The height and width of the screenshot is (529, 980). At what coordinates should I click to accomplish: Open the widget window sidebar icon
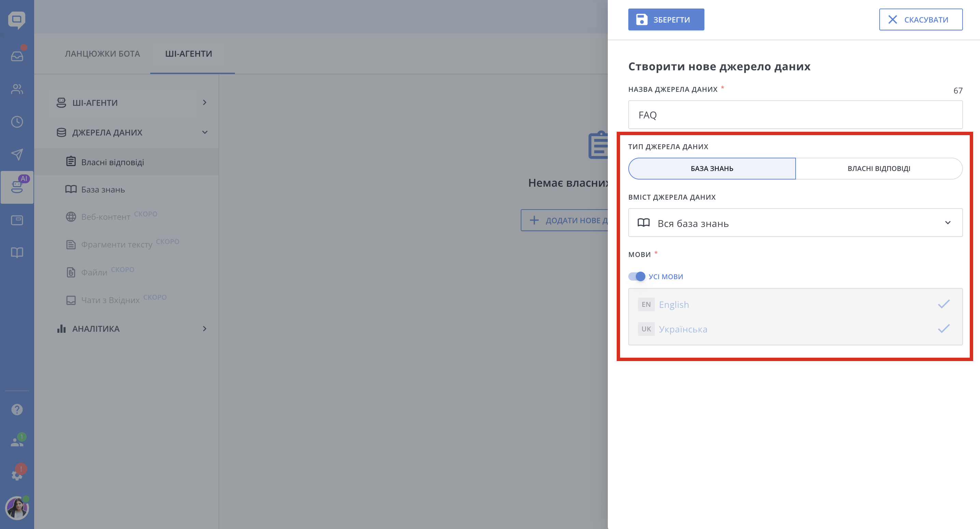[x=17, y=220]
